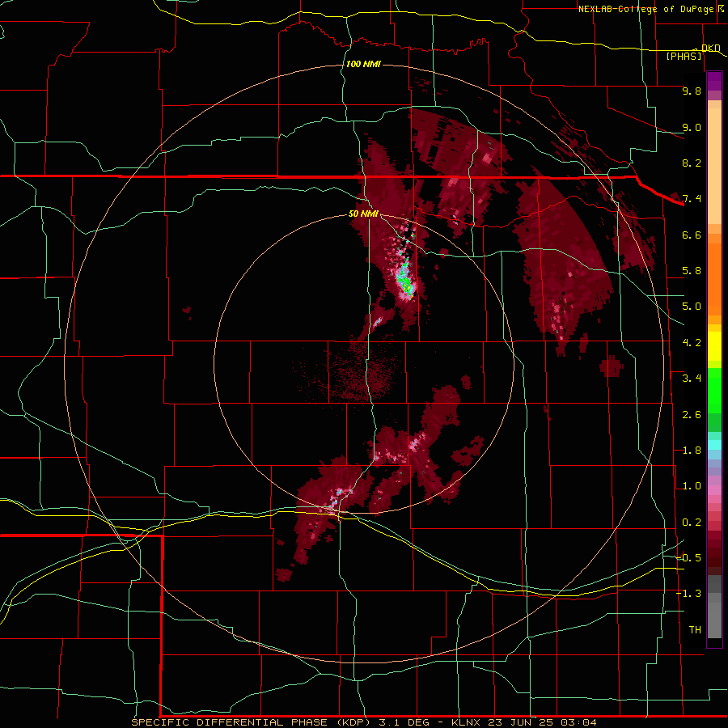Click the 5.8 color scale value
Viewport: 728px width, 728px height.
click(x=692, y=271)
